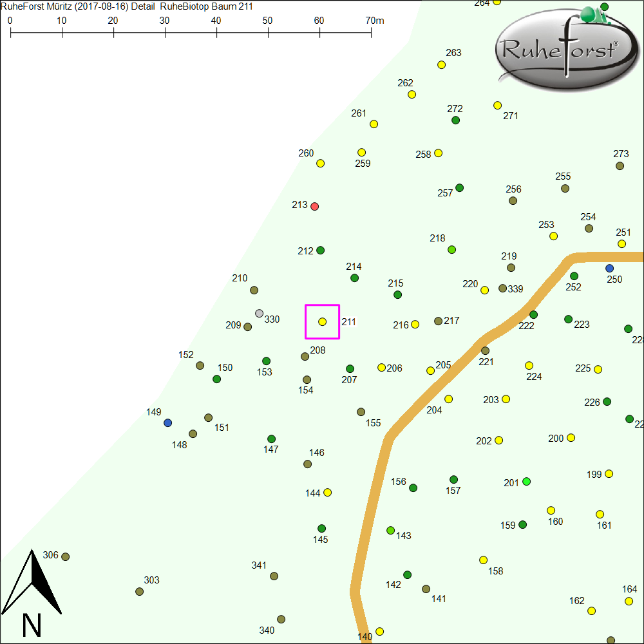Click the dark green tree marker 212
This screenshot has height=644, width=644.
(320, 251)
